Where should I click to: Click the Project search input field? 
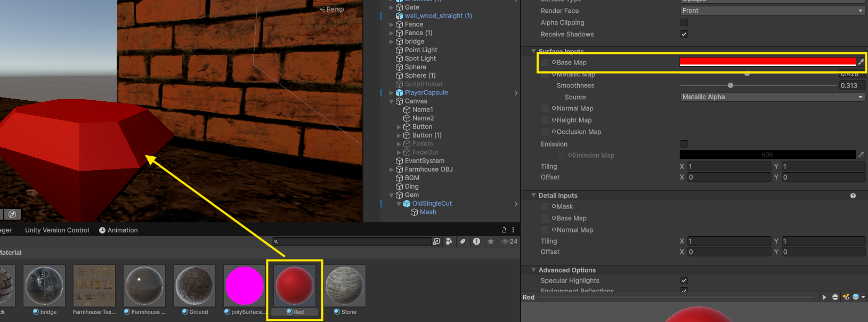tap(352, 241)
